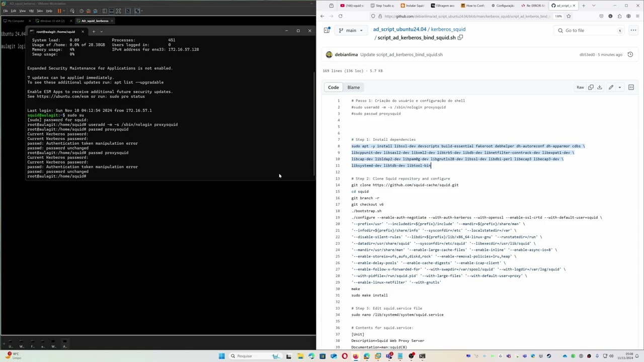644x362 pixels.
Task: Switch to Blame view tab
Action: [x=353, y=87]
